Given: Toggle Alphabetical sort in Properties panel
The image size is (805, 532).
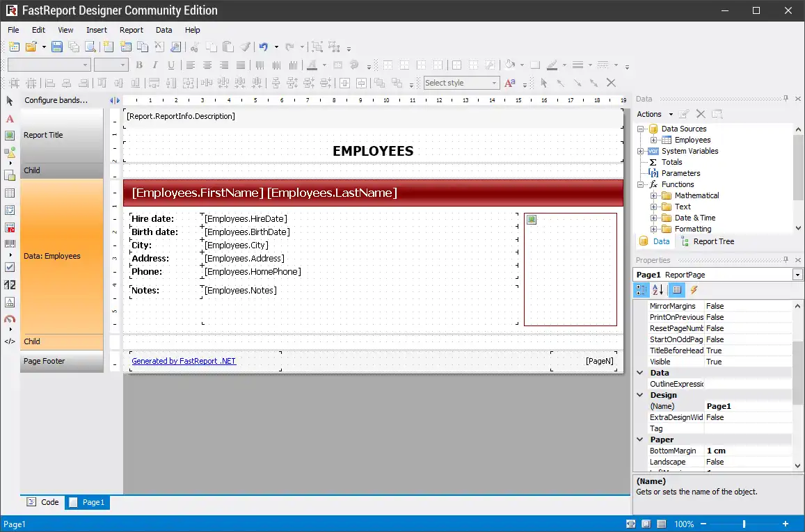Looking at the screenshot, I should [x=658, y=290].
